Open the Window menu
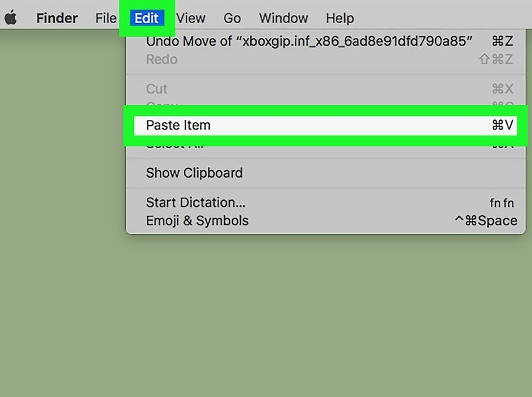 [x=283, y=18]
